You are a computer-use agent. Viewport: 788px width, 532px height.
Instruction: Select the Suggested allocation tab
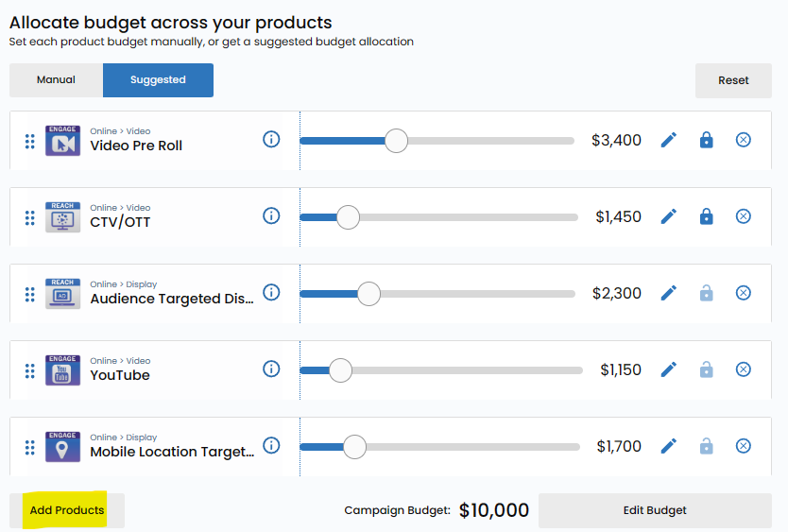pyautogui.click(x=158, y=80)
